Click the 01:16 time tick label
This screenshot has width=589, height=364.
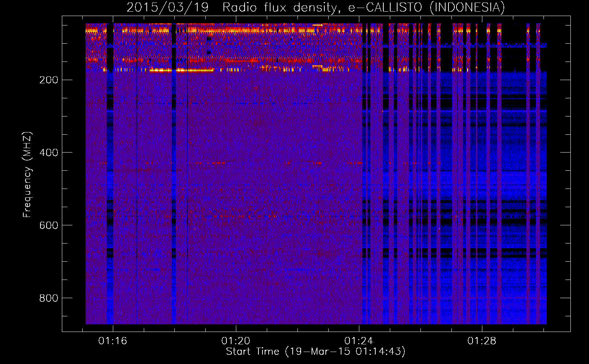(113, 341)
